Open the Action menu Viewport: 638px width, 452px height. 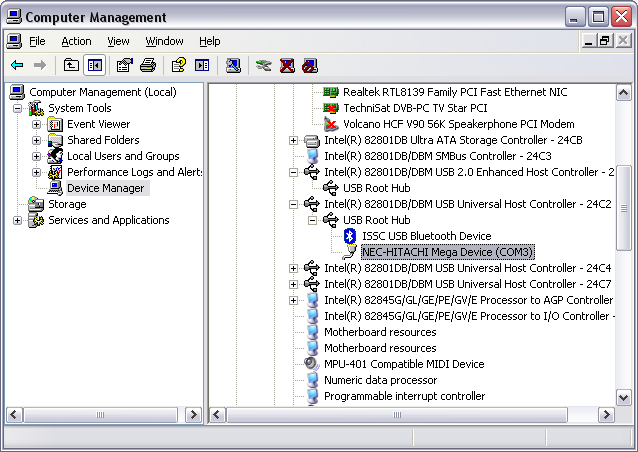pyautogui.click(x=76, y=41)
